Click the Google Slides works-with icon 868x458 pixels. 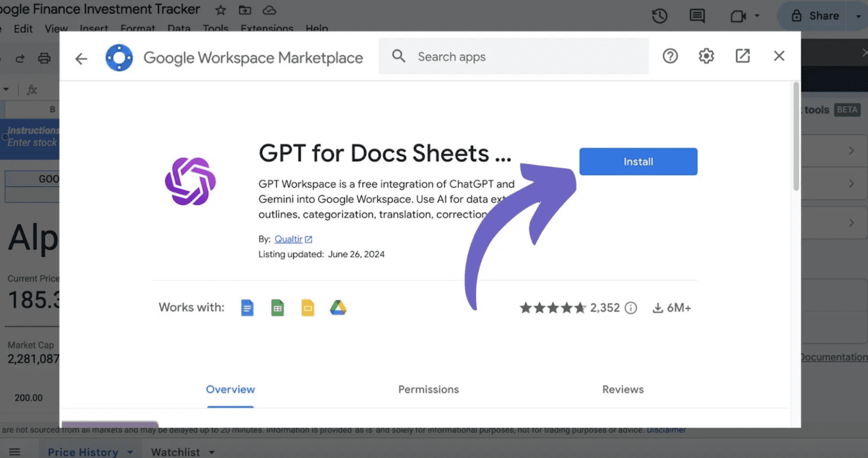coord(308,308)
